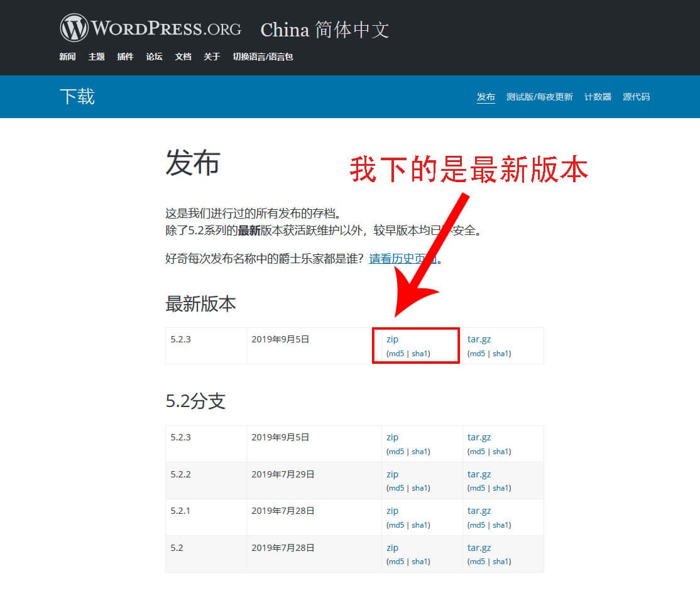Screen dimensions: 700x593
Task: Download the tar.gz of the latest version
Action: [479, 339]
